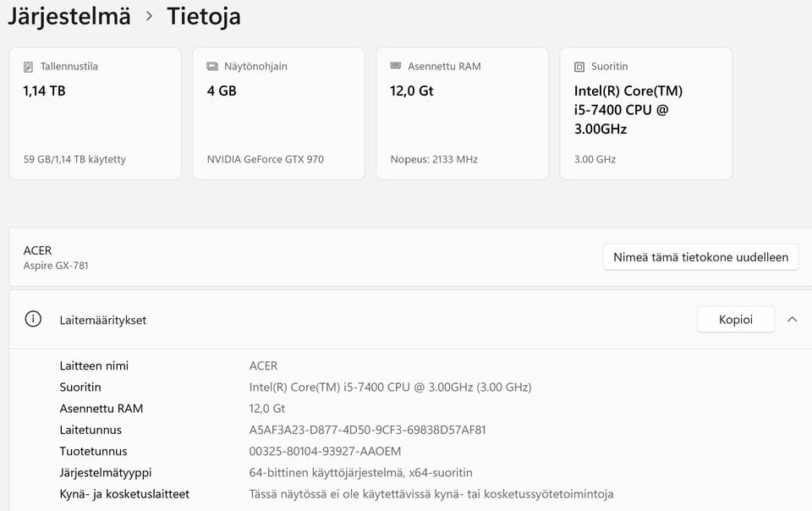Click the Laitetunnus value text
The image size is (812, 511).
367,430
